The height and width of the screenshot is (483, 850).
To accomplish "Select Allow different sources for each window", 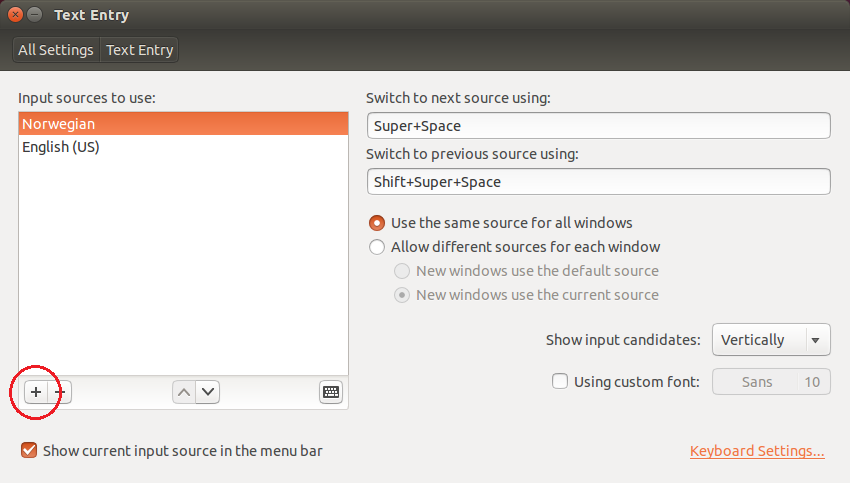I will click(377, 247).
